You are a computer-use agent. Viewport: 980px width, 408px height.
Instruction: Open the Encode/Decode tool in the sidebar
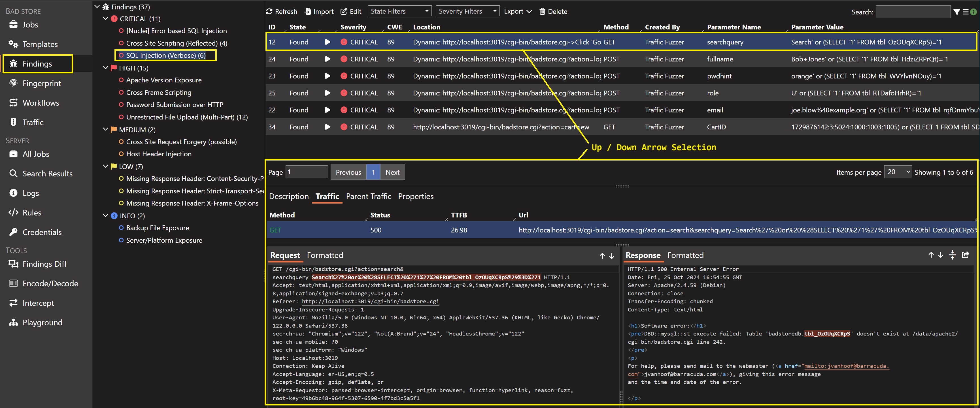pos(50,284)
